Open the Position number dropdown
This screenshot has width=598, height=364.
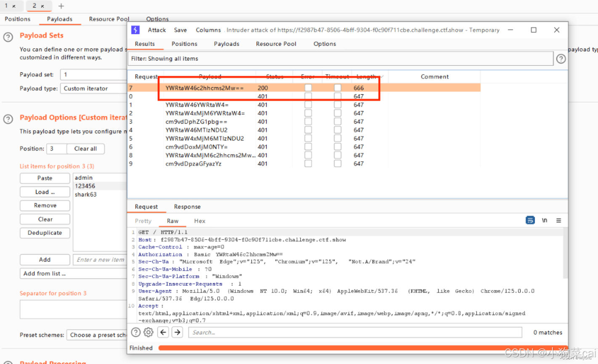click(56, 149)
